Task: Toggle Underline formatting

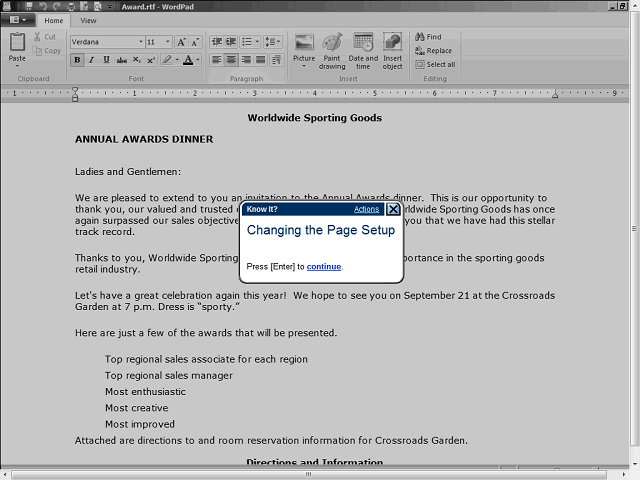Action: (x=106, y=60)
